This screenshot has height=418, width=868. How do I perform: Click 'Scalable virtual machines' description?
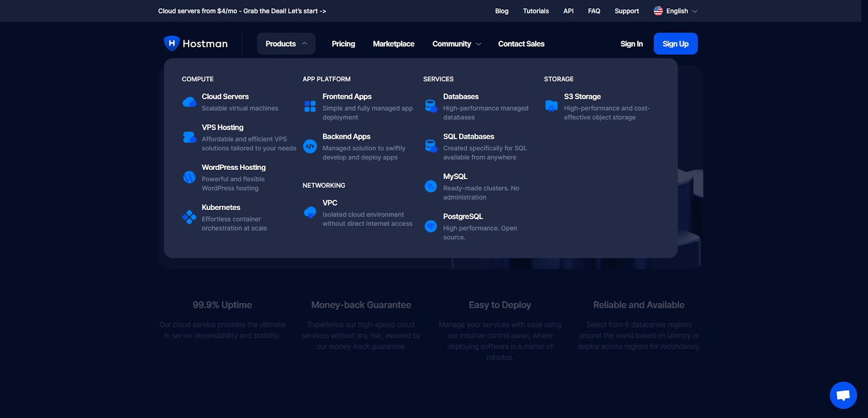[x=240, y=108]
